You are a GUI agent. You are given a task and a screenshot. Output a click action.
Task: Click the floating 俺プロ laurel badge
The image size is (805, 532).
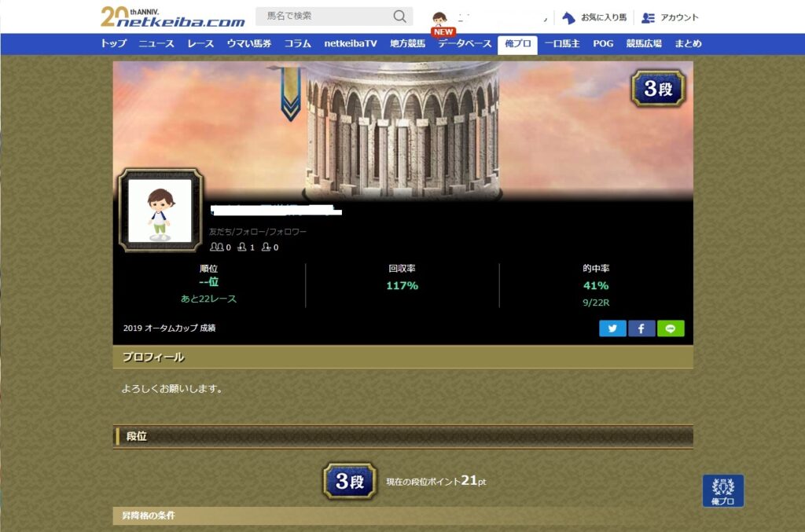722,490
